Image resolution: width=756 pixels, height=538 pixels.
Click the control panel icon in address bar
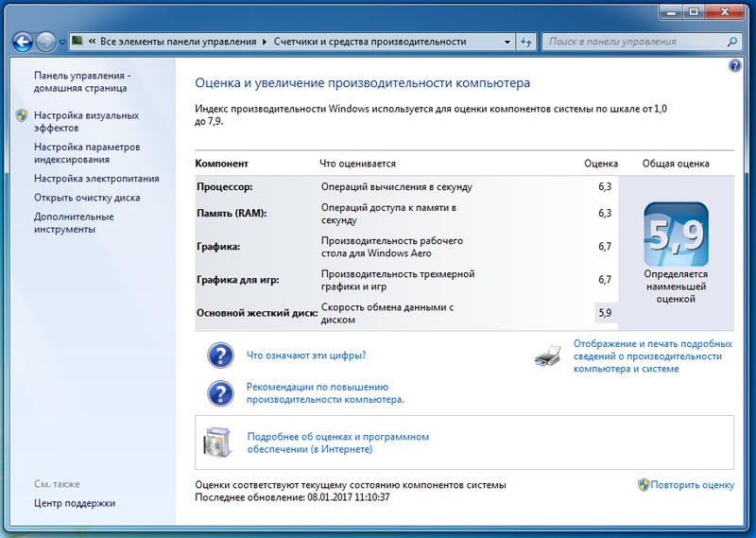coord(77,41)
